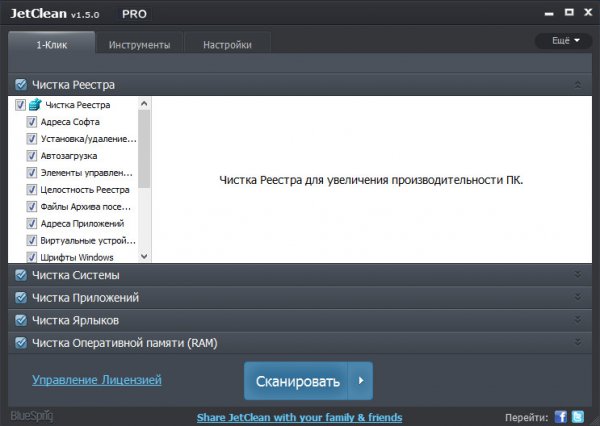Image resolution: width=600 pixels, height=426 pixels.
Task: Disable Чистка Ярлыков checkbox
Action: (x=21, y=320)
